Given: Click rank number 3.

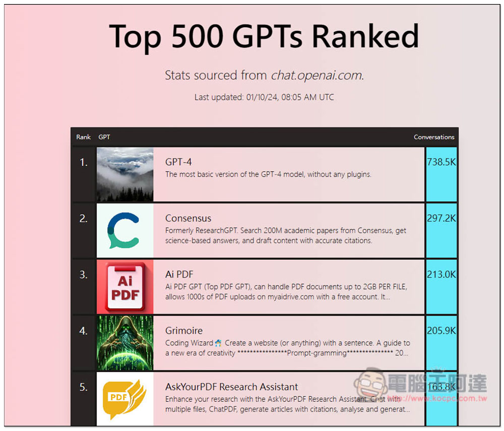Looking at the screenshot, I should click(x=84, y=274).
